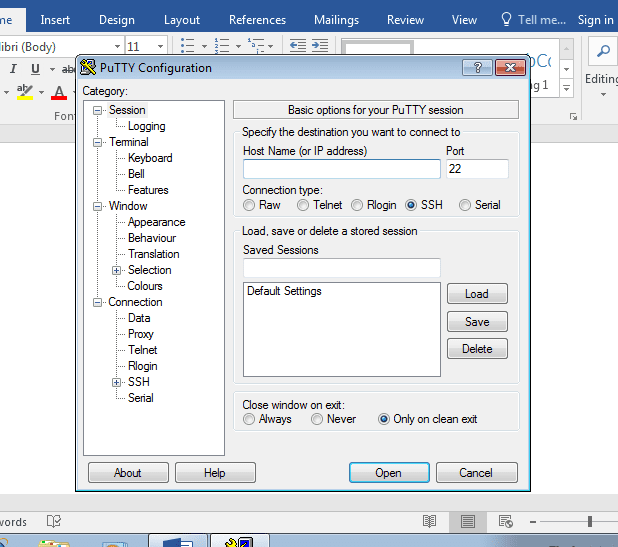The height and width of the screenshot is (547, 618).
Task: Click the About button
Action: click(128, 473)
